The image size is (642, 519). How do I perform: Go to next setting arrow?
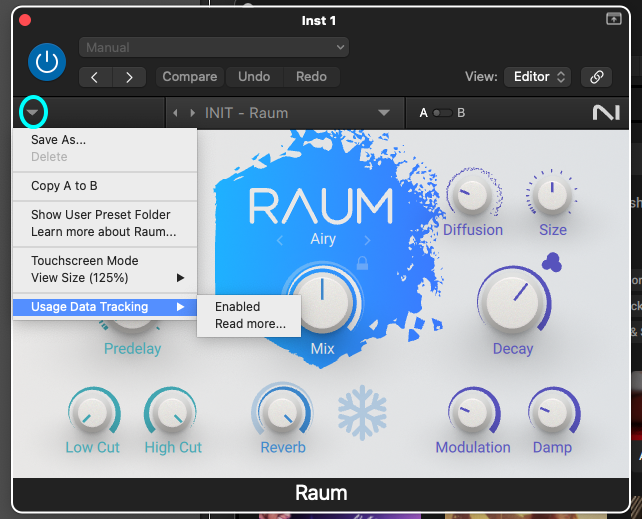(129, 77)
